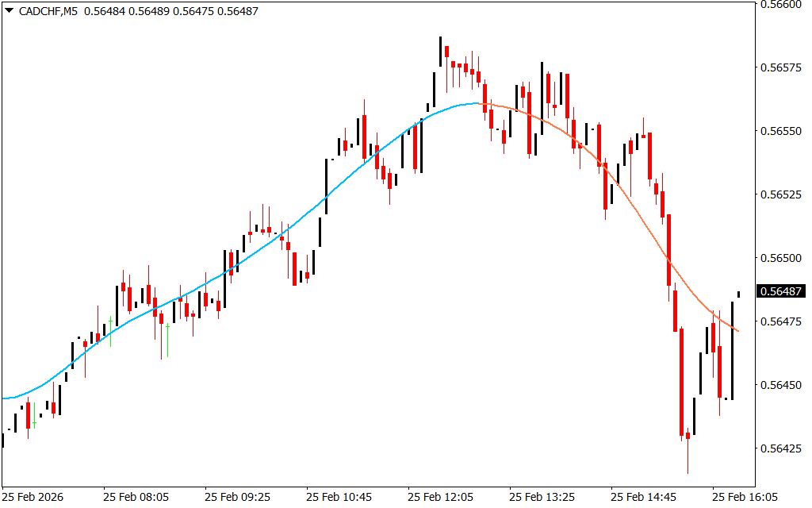Select the 25 Feb 08:05 time label
812x508 pixels.
pyautogui.click(x=136, y=497)
